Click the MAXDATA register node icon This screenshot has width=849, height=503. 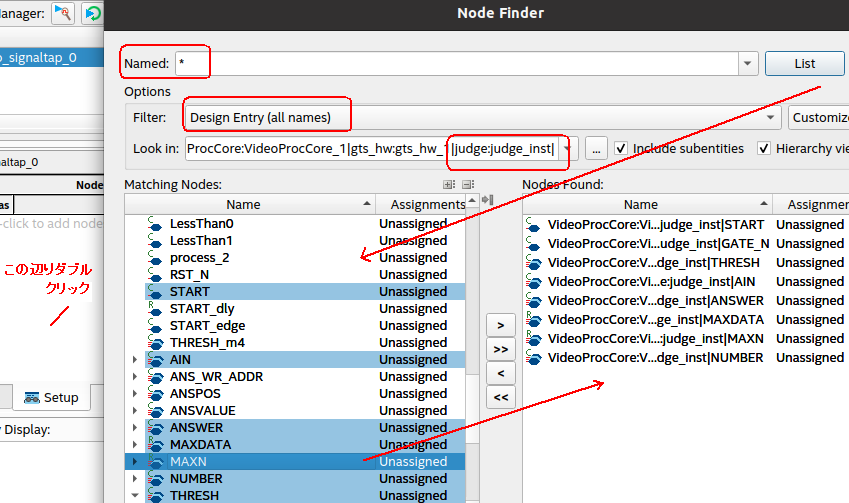(x=155, y=445)
